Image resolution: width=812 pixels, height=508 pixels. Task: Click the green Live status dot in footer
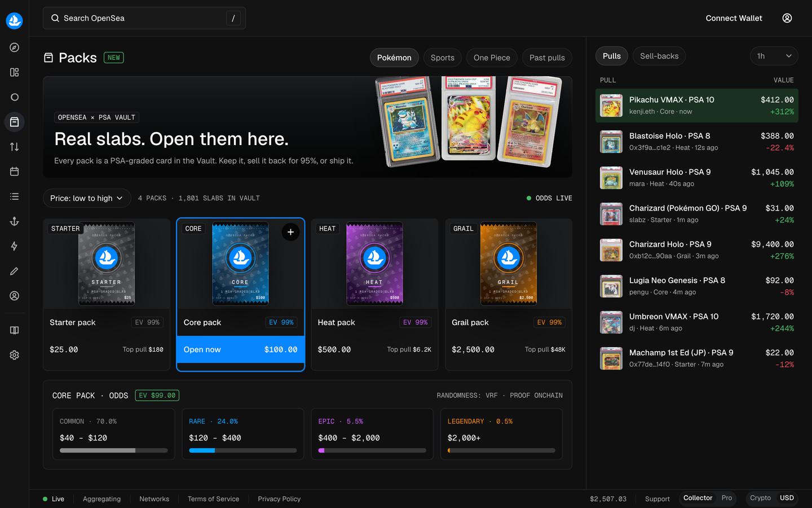pyautogui.click(x=45, y=499)
